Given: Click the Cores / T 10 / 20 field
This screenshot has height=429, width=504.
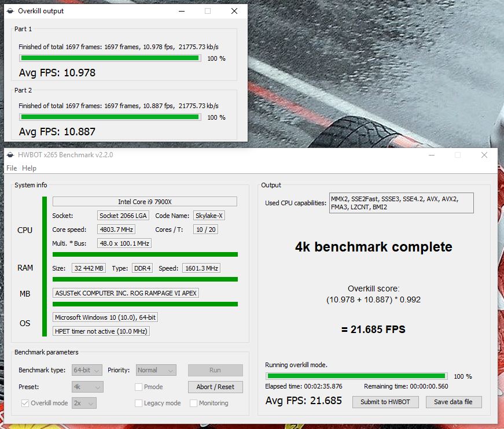Looking at the screenshot, I should point(206,230).
